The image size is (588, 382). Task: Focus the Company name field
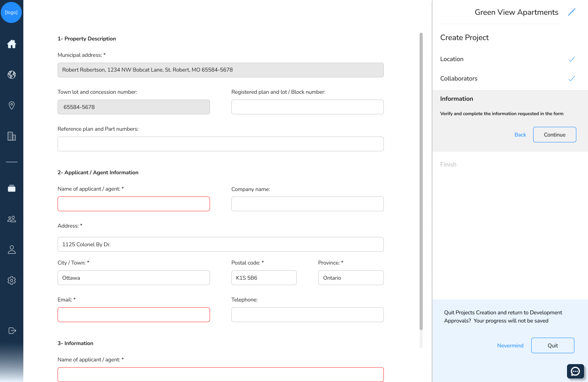click(308, 204)
